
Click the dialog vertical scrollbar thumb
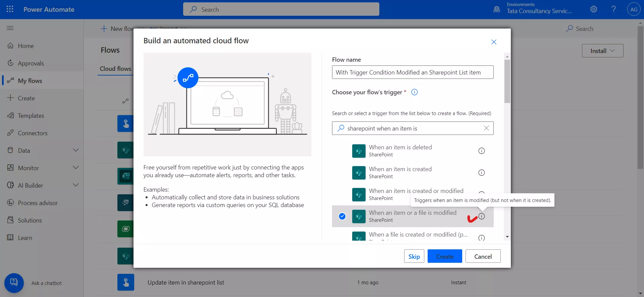tap(507, 81)
